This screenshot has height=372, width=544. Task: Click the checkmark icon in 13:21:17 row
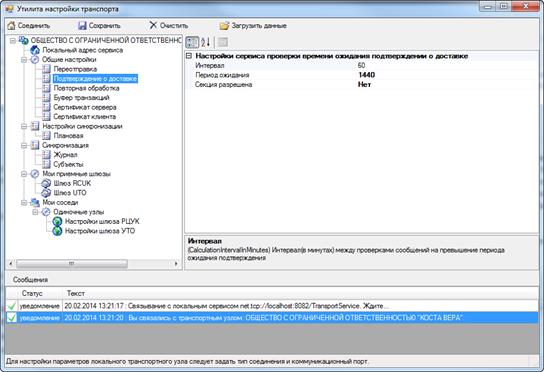[12, 306]
